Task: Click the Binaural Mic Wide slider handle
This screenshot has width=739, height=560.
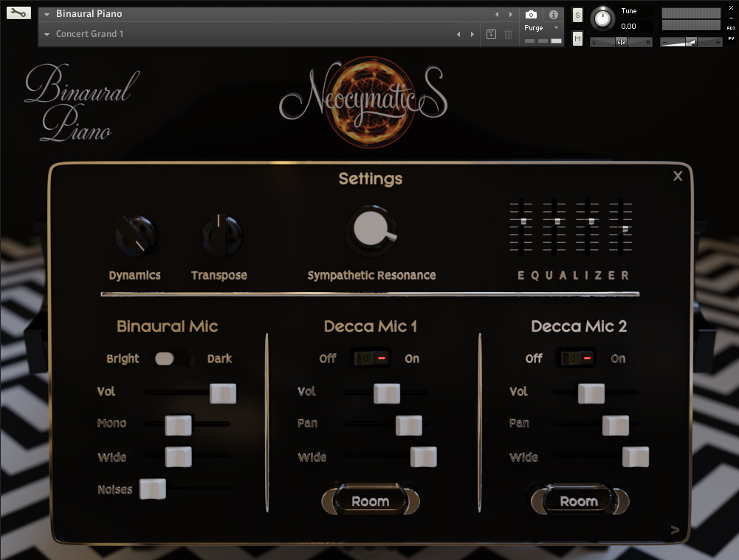Action: 178,457
